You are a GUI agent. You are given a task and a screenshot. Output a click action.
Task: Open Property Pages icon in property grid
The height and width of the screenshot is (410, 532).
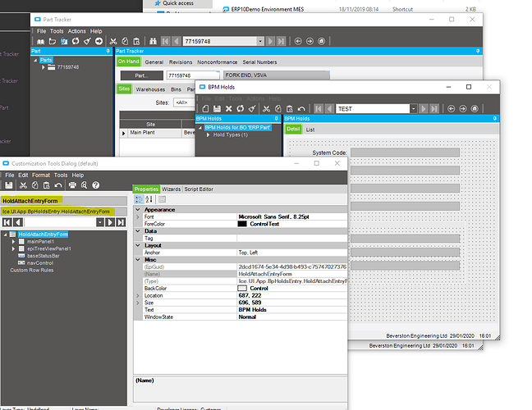point(163,199)
